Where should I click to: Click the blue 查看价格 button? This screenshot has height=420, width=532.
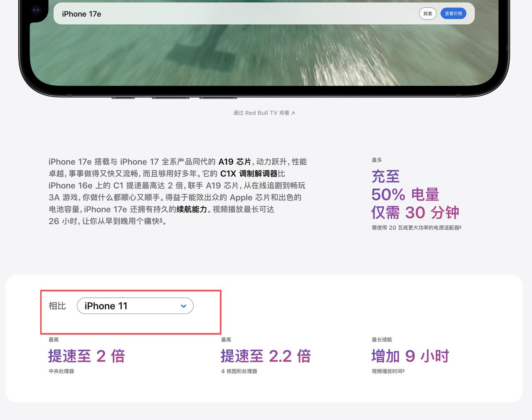click(x=453, y=14)
